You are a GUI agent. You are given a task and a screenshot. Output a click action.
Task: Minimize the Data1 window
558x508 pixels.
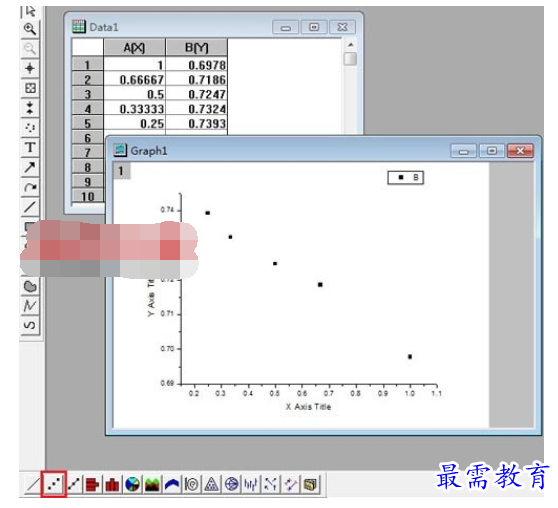click(x=285, y=27)
